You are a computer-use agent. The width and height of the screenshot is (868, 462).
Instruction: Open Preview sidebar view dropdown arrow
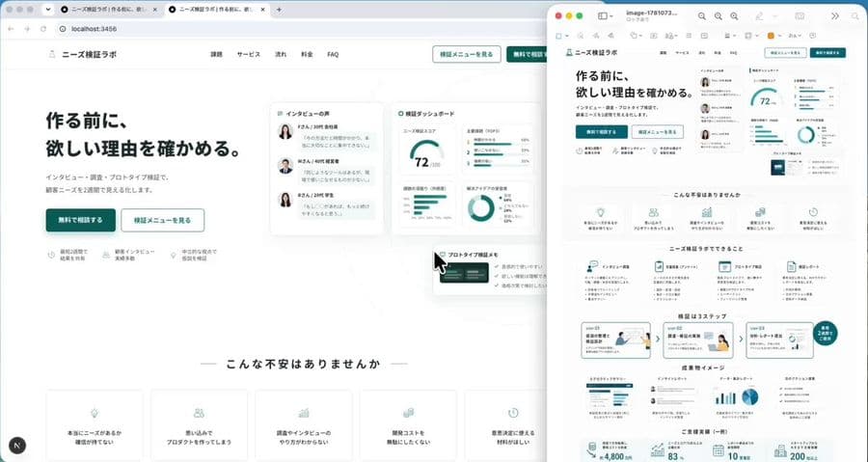pyautogui.click(x=611, y=16)
